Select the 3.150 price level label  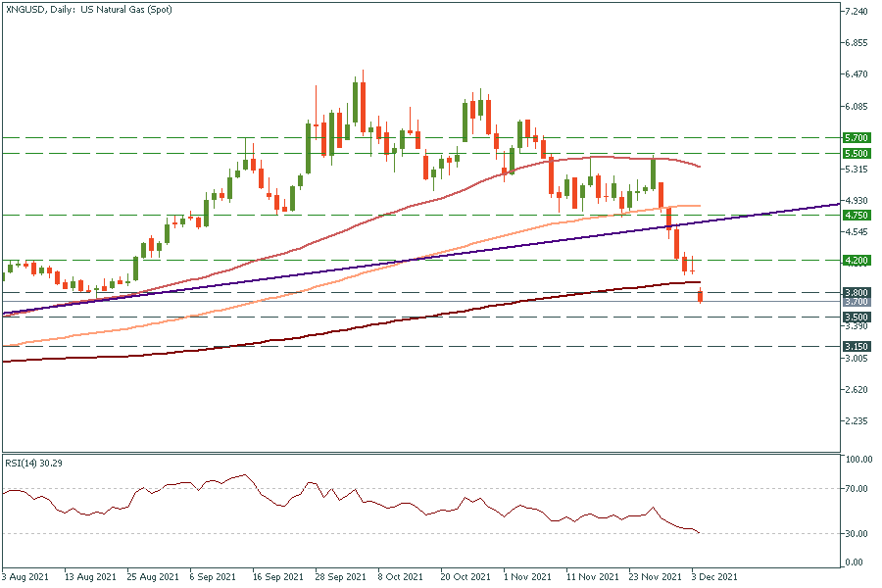[857, 346]
